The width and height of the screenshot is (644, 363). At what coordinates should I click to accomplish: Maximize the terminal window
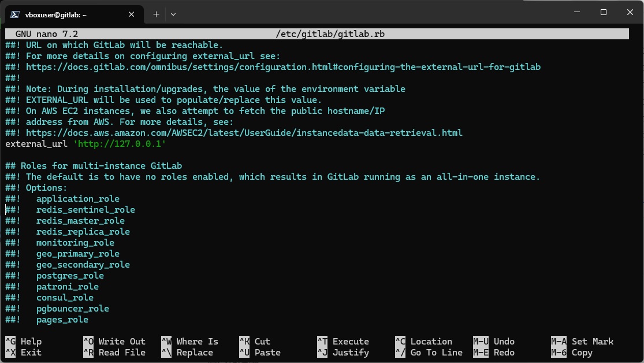click(604, 12)
